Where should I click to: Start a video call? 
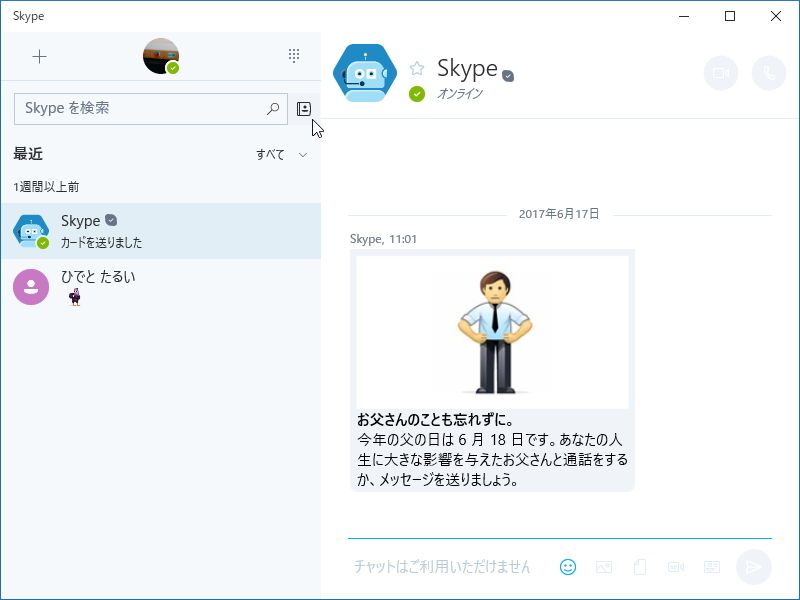click(x=720, y=73)
